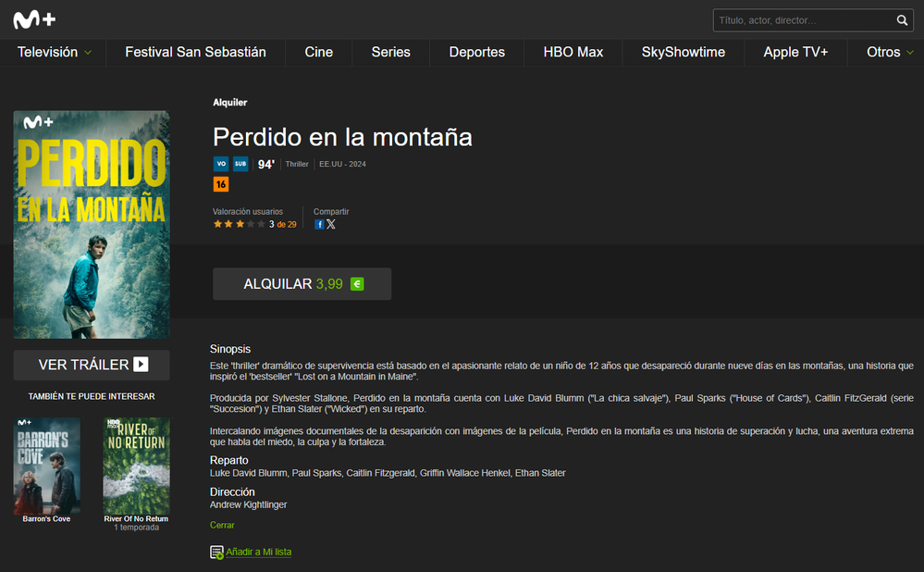Rate the movie with the third star

tap(239, 223)
